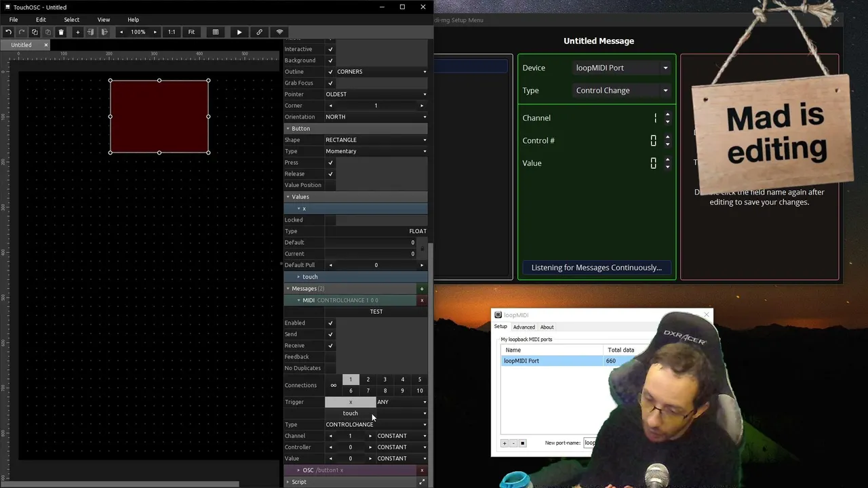Toggle the Outline checkbox
Viewport: 868px width, 488px height.
[x=330, y=72]
